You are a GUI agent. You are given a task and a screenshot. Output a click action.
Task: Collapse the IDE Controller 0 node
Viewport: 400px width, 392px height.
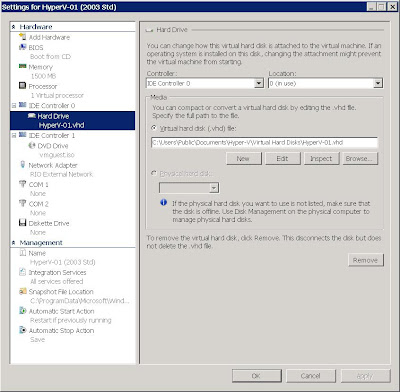(x=14, y=106)
